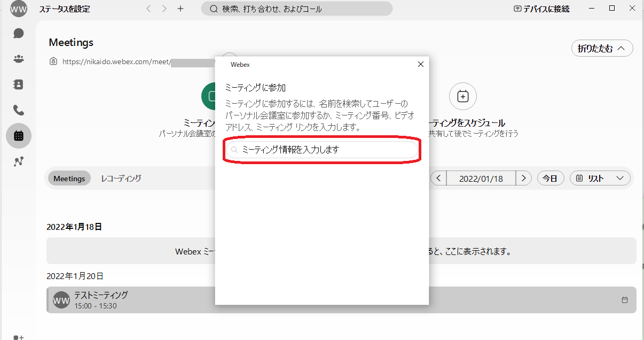Image resolution: width=644 pixels, height=340 pixels.
Task: Switch to the Meetings tab
Action: click(x=69, y=179)
